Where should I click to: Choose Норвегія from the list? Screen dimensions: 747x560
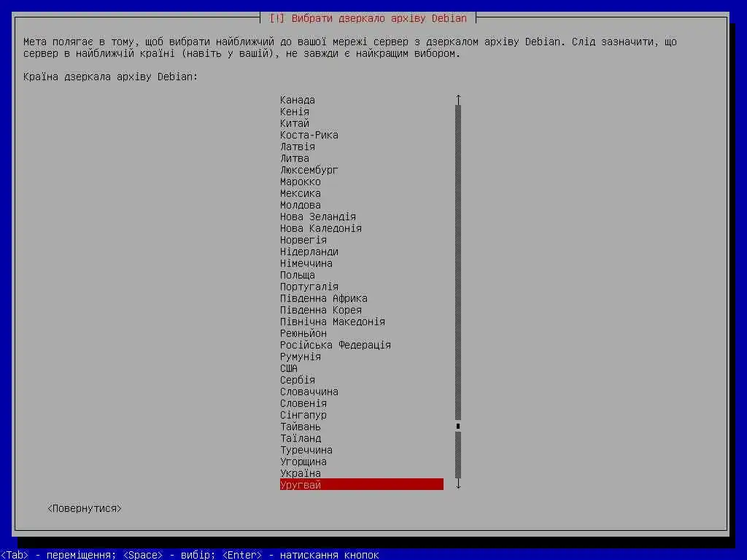coord(303,240)
